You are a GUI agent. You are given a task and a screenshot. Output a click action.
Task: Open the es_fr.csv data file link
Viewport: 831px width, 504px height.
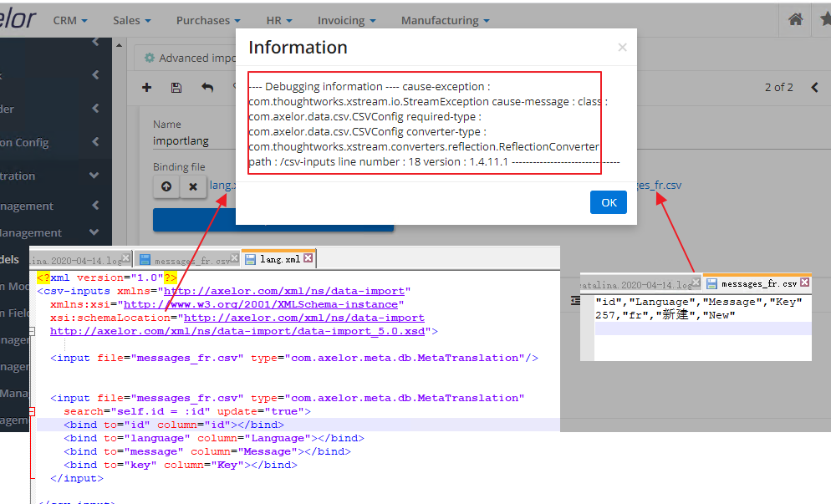click(x=660, y=185)
